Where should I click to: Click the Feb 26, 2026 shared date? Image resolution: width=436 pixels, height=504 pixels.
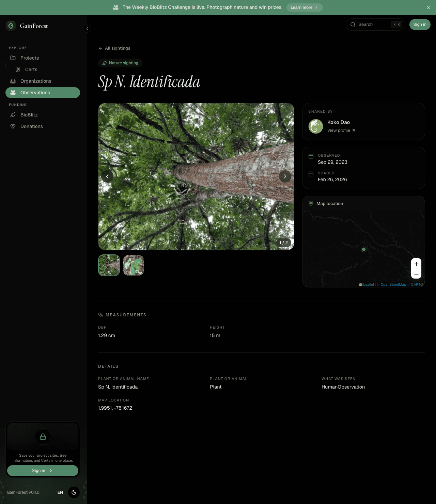pyautogui.click(x=332, y=179)
